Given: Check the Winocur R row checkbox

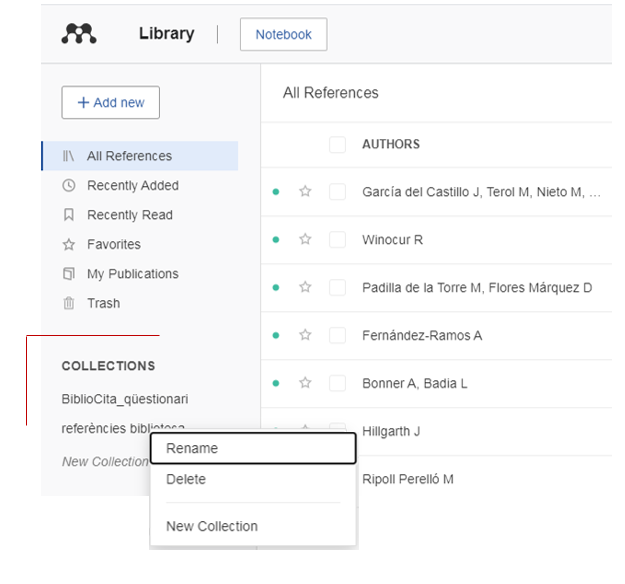Looking at the screenshot, I should pos(337,240).
